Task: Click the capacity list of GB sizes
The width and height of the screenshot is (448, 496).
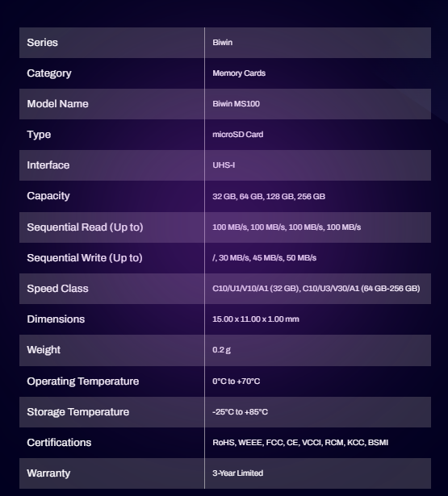Action: 269,197
